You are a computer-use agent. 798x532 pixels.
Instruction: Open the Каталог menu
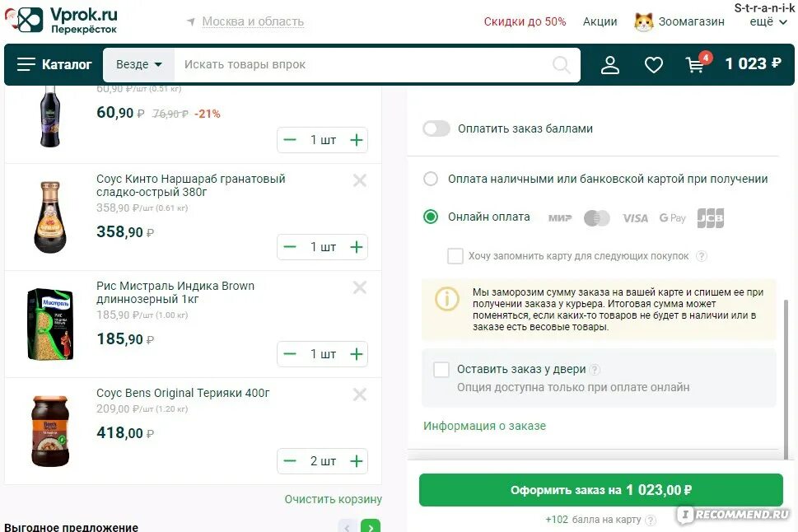54,65
